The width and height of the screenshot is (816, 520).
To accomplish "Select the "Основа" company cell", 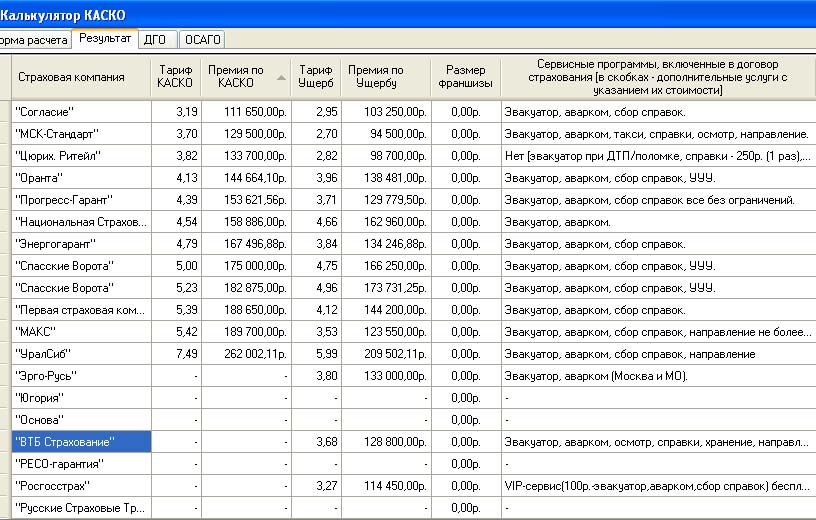I will (x=81, y=420).
